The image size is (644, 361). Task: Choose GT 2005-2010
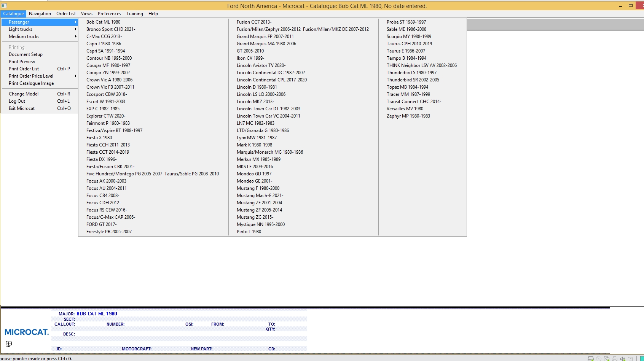tap(250, 51)
